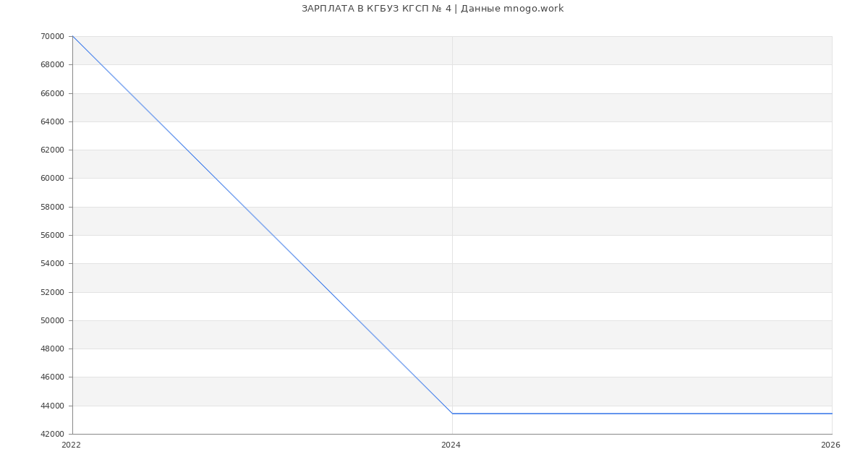Click the 44000 y-axis label
The height and width of the screenshot is (470, 868).
pyautogui.click(x=53, y=406)
